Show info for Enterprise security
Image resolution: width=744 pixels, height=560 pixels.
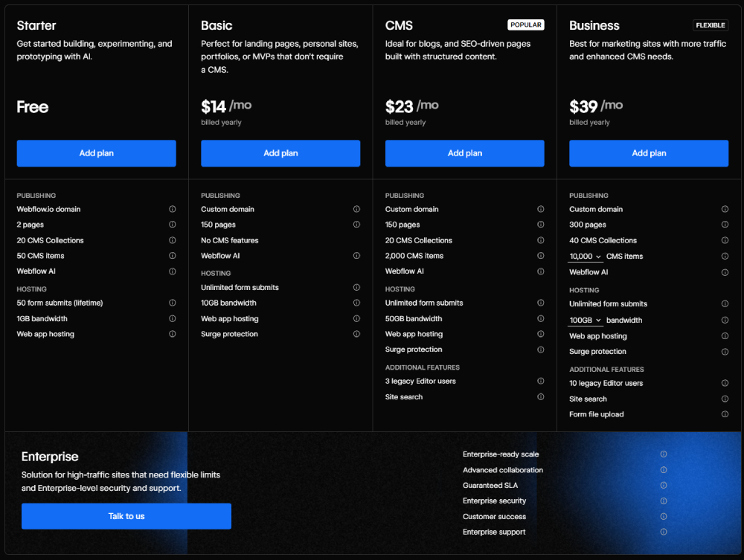click(x=664, y=501)
